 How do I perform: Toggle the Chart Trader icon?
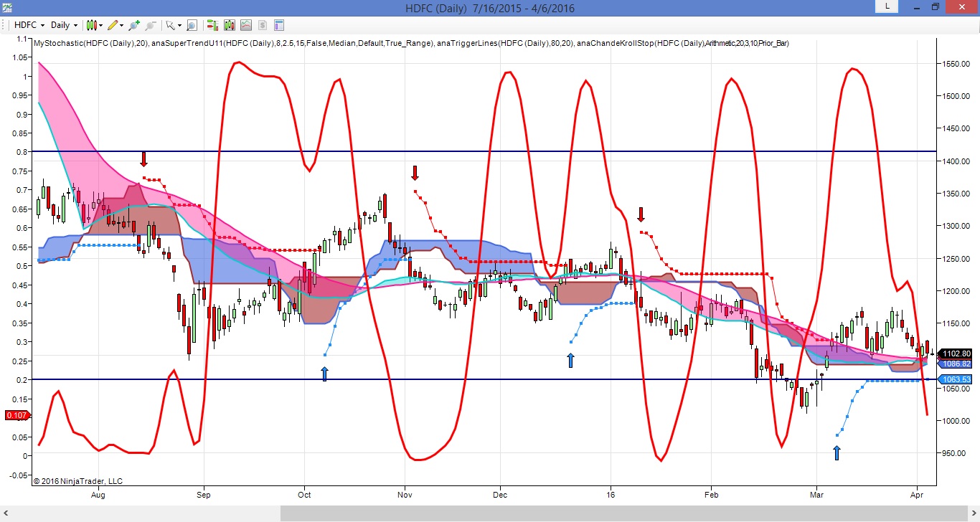tap(213, 25)
